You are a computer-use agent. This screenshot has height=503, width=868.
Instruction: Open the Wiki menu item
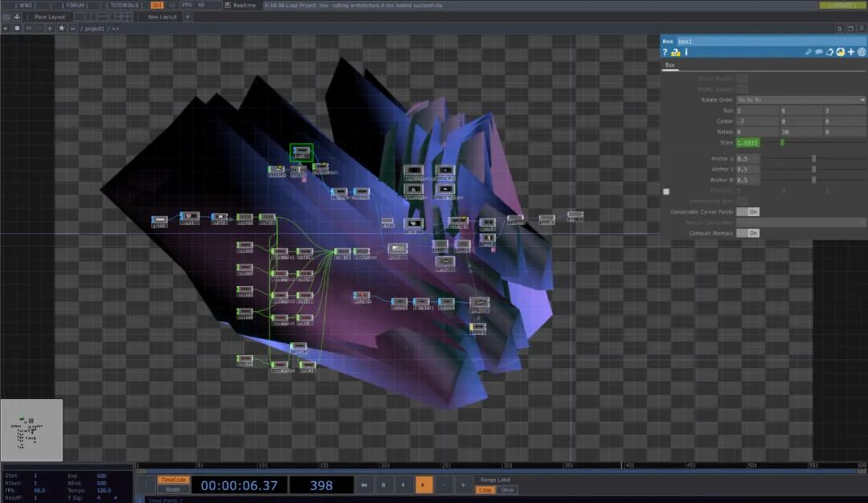pos(25,5)
